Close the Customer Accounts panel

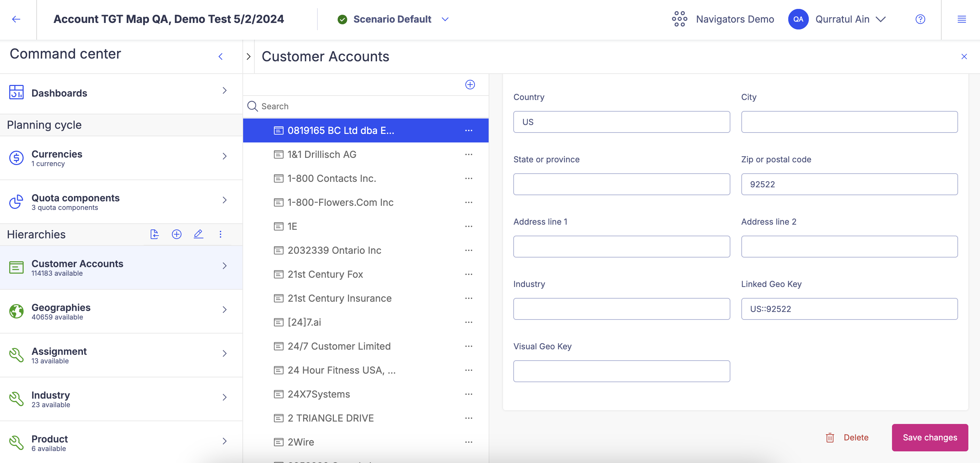click(964, 57)
